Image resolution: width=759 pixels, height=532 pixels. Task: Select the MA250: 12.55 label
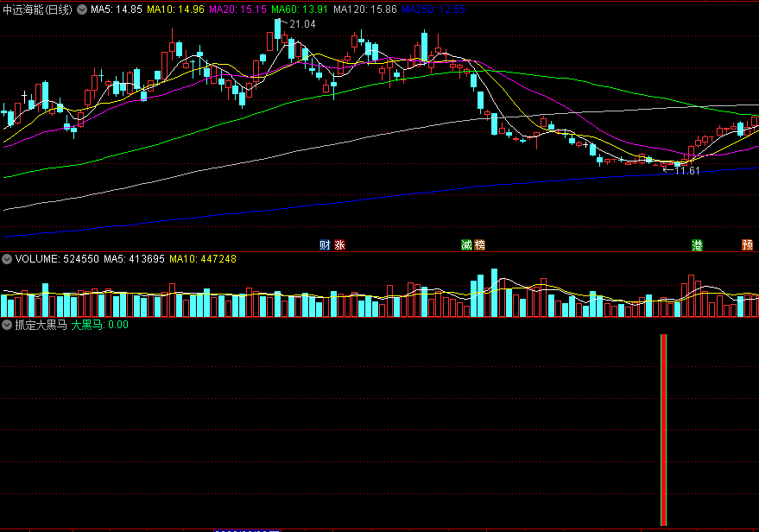[433, 9]
